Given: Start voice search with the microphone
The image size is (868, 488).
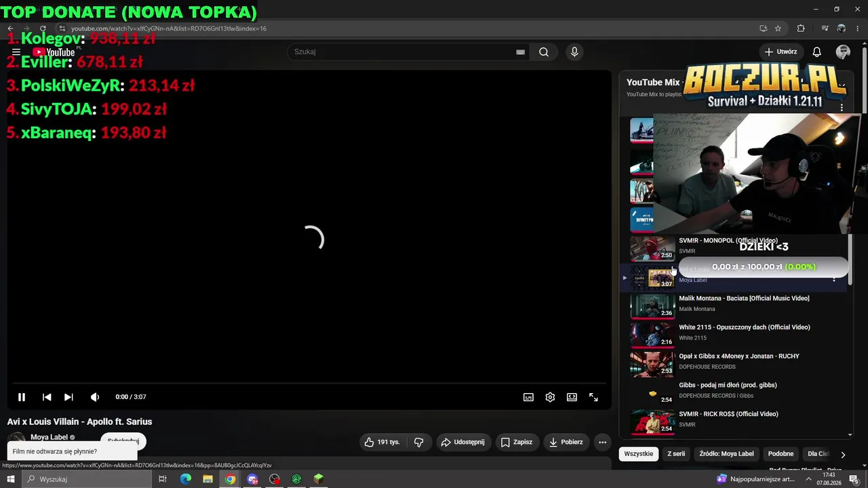Looking at the screenshot, I should 574,52.
